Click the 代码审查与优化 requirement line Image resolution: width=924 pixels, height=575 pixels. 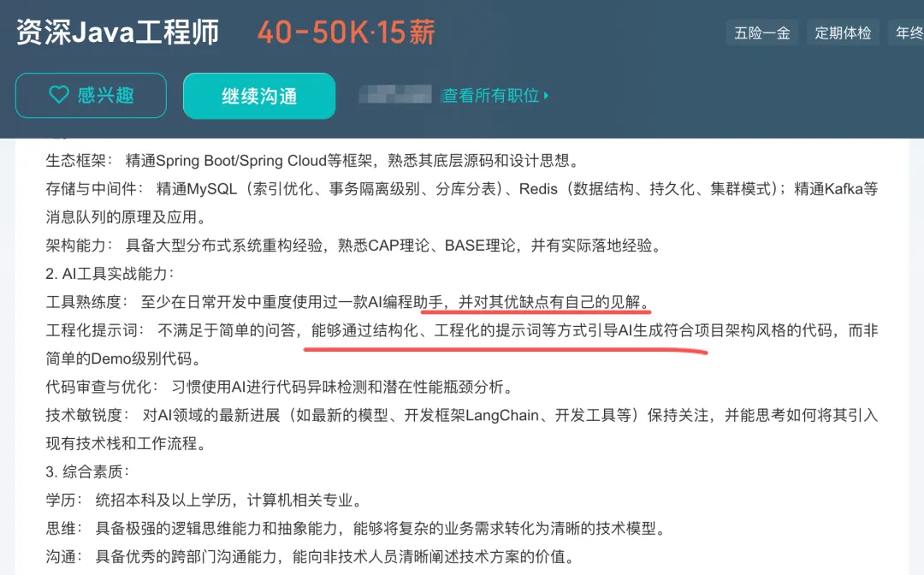pos(281,387)
